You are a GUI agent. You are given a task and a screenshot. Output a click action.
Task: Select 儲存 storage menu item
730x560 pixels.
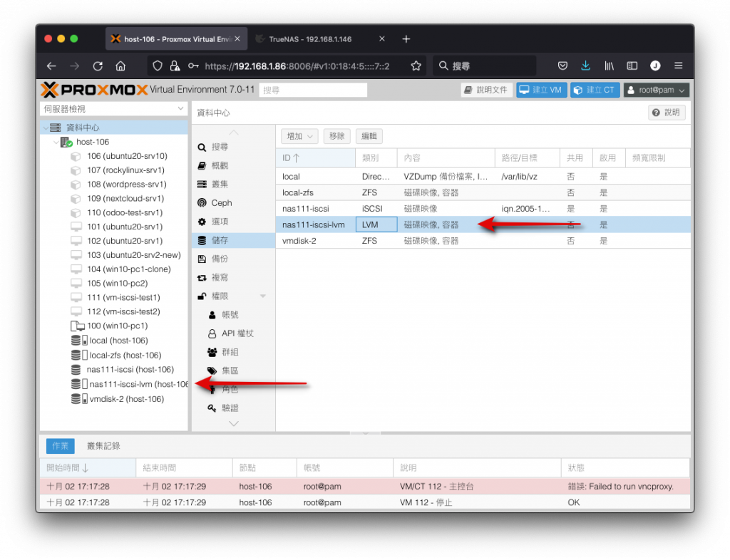233,240
